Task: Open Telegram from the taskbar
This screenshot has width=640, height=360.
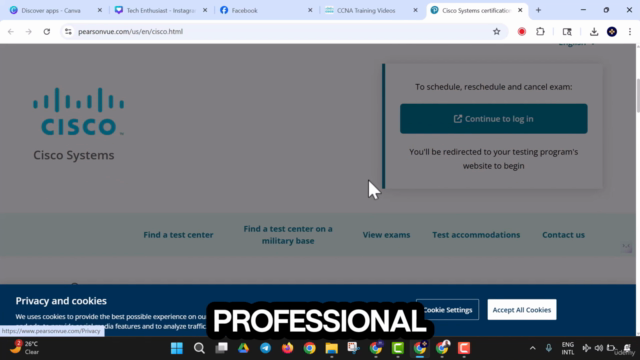Action: [x=265, y=348]
